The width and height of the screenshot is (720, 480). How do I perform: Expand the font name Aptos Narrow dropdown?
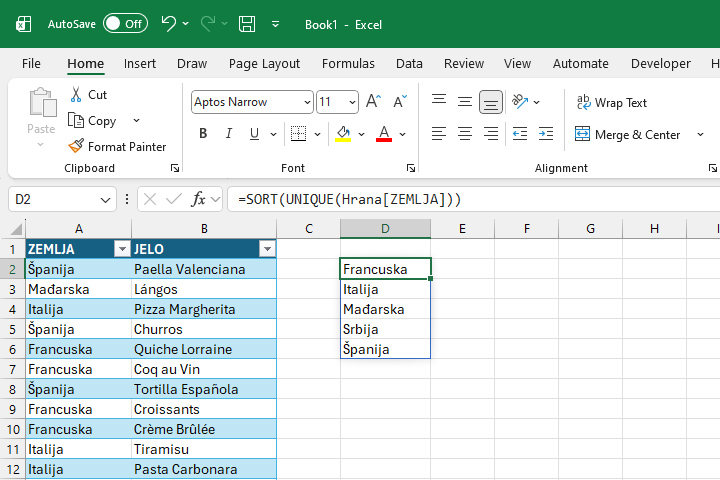306,102
